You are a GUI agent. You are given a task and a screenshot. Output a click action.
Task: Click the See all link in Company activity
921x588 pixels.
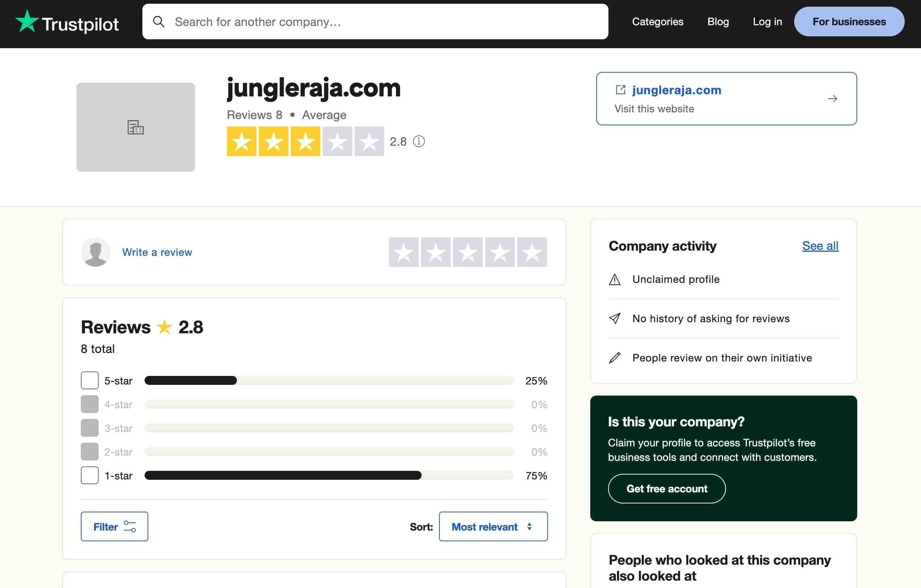[820, 246]
